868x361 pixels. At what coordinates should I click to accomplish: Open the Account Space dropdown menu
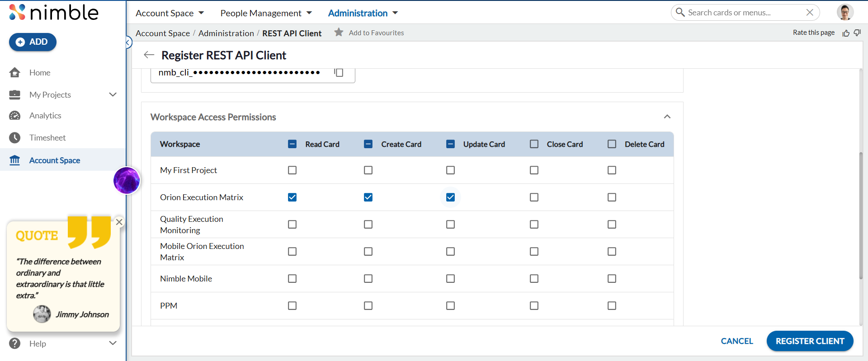170,13
